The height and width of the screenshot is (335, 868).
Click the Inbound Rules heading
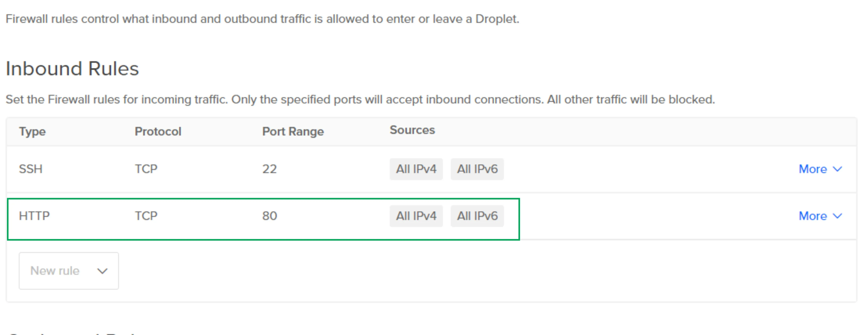pos(72,69)
